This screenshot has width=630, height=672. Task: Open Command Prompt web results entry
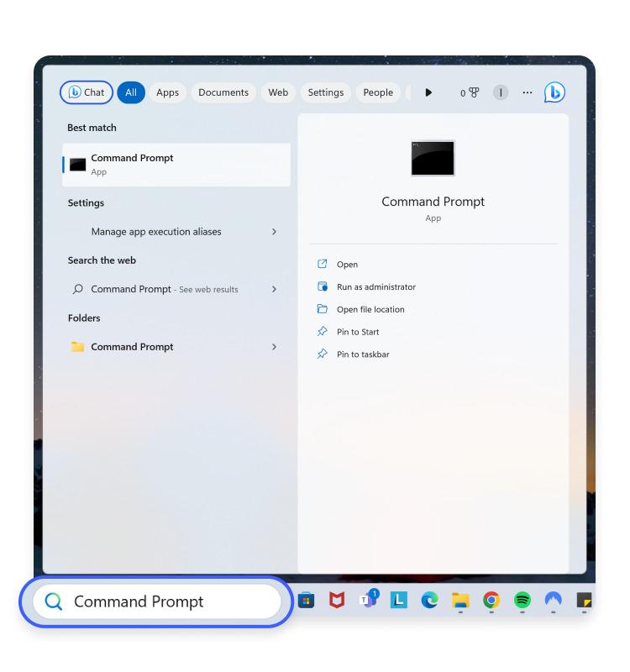tap(176, 289)
